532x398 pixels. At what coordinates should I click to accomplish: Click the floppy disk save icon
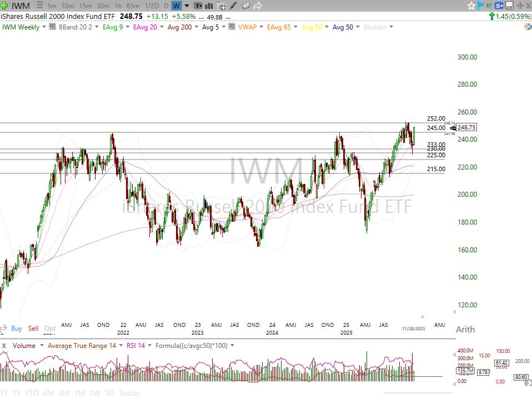pos(509,6)
